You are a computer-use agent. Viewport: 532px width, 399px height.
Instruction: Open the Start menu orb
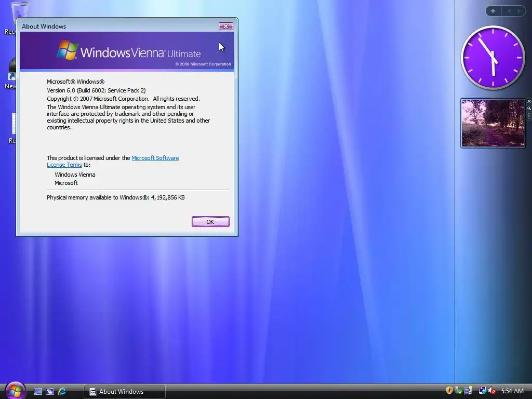15,391
